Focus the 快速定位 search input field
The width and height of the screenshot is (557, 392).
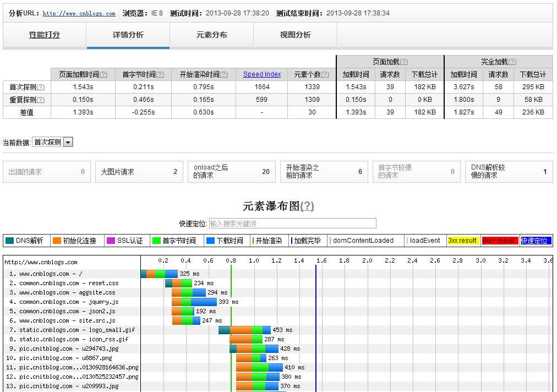(x=292, y=224)
